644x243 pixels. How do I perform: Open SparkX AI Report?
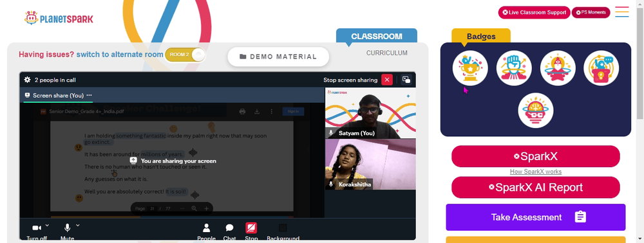point(536,187)
